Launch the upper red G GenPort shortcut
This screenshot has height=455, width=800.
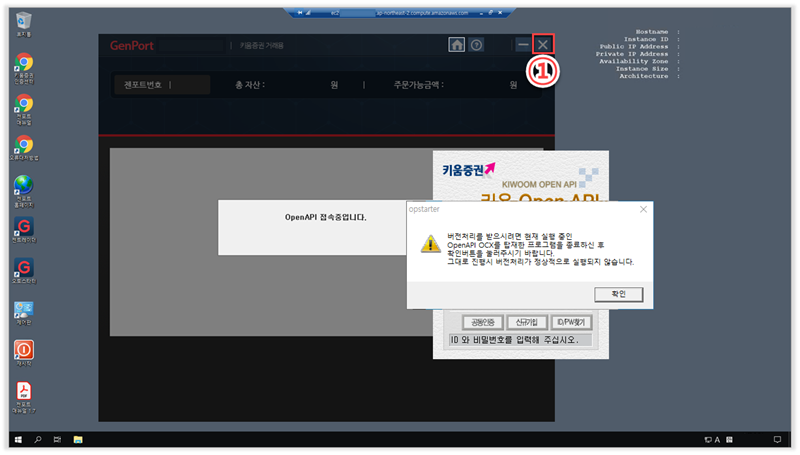(x=24, y=227)
